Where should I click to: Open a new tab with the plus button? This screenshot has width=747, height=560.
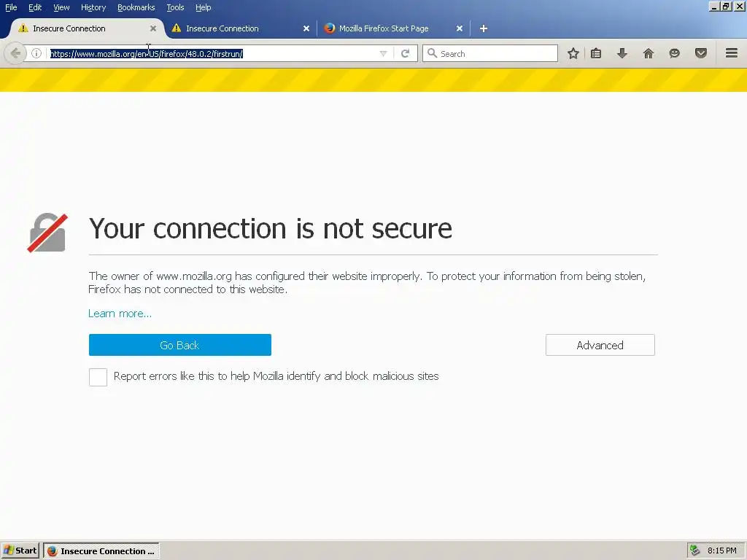484,28
